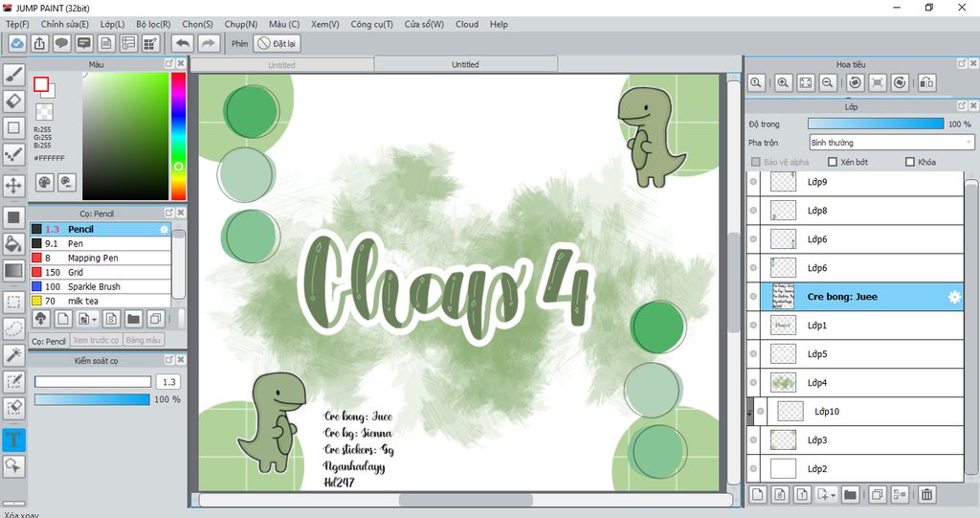Click the foreground color swatch

[41, 84]
